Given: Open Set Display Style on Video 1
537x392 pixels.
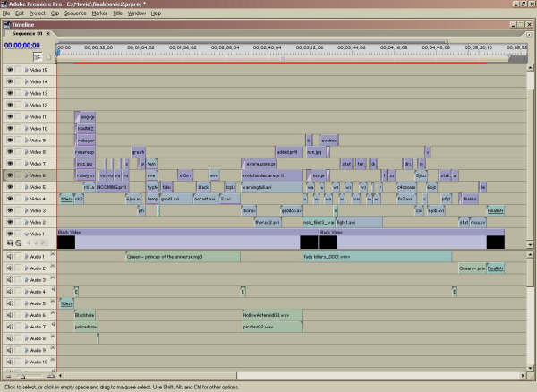Looking at the screenshot, I should (10, 243).
